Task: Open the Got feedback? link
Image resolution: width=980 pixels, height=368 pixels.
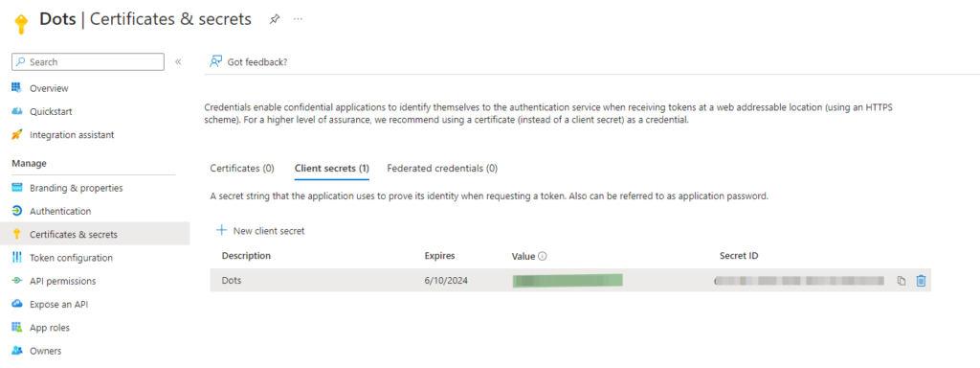Action: tap(257, 62)
